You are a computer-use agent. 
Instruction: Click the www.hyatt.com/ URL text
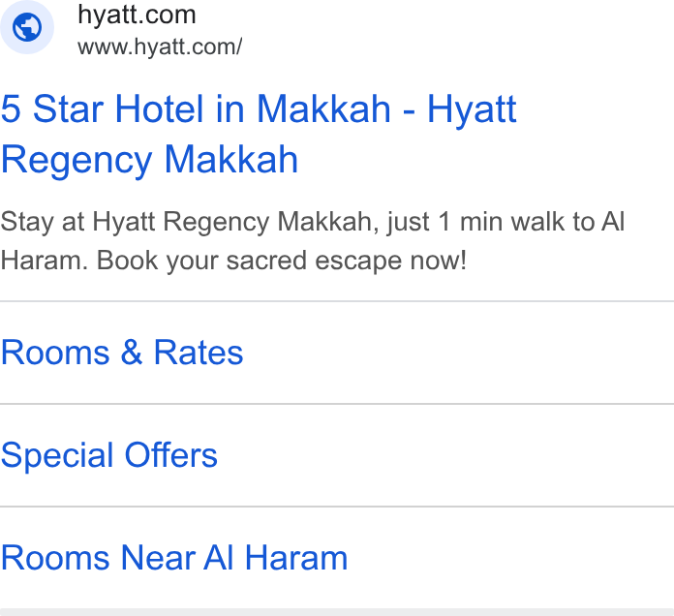pyautogui.click(x=160, y=46)
